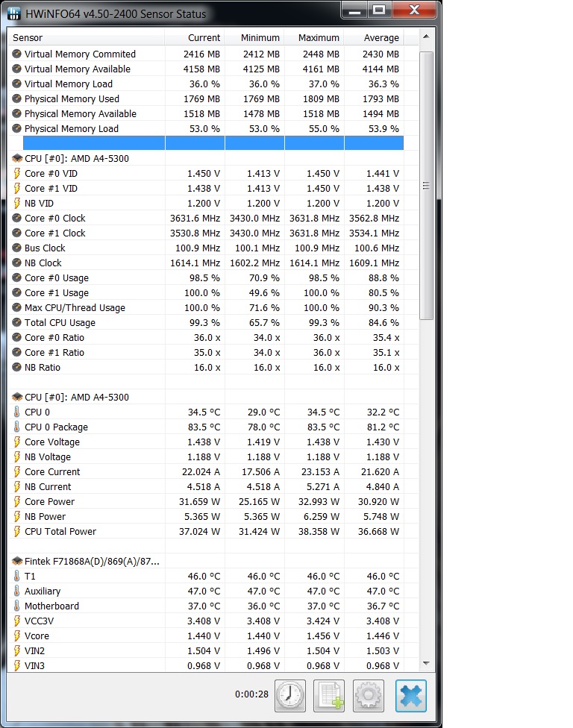This screenshot has width=573, height=728.
Task: Open sensor settings gear button
Action: [369, 695]
